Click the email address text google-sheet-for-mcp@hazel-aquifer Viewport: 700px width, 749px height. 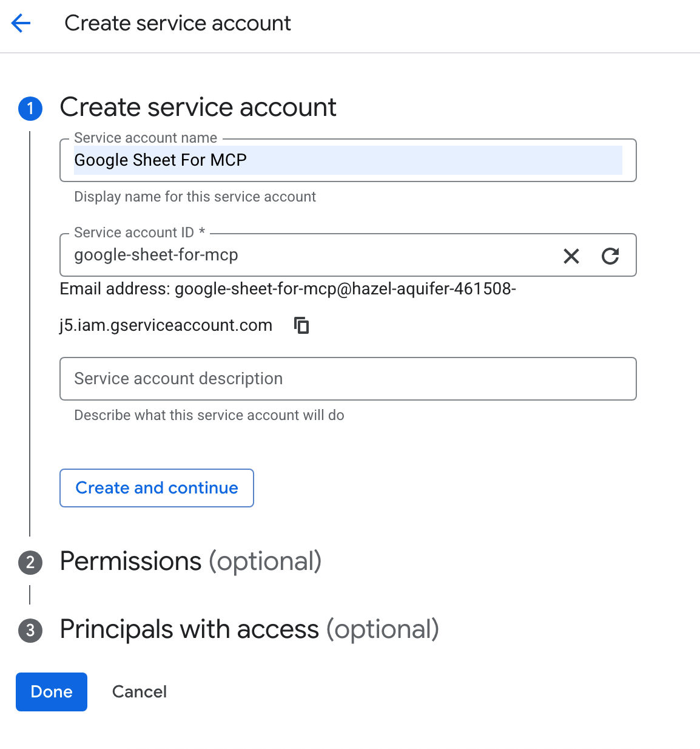(x=345, y=289)
